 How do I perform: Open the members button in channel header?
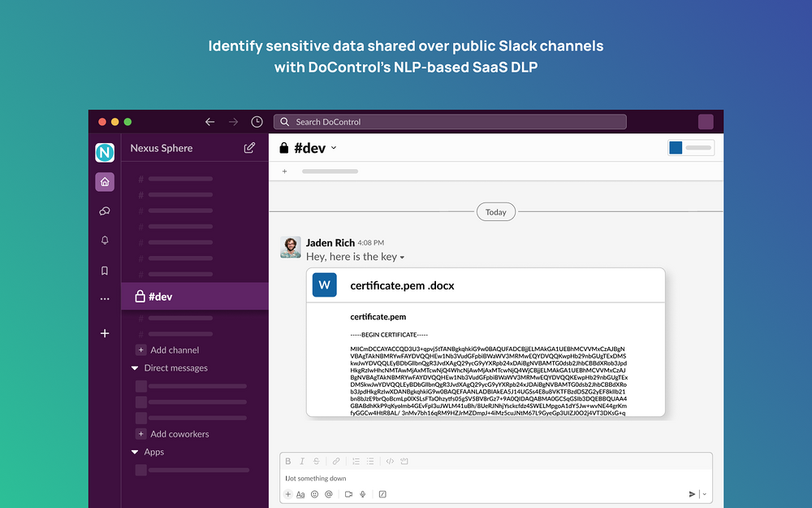pos(691,148)
